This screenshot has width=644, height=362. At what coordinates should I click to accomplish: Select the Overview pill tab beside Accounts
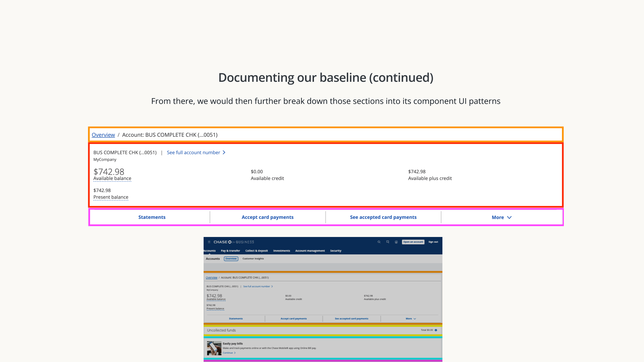231,259
